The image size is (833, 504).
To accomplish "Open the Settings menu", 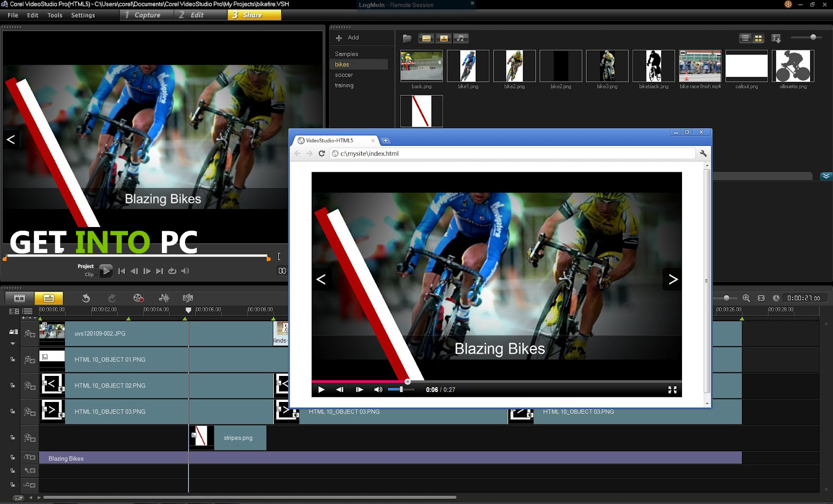I will tap(83, 15).
